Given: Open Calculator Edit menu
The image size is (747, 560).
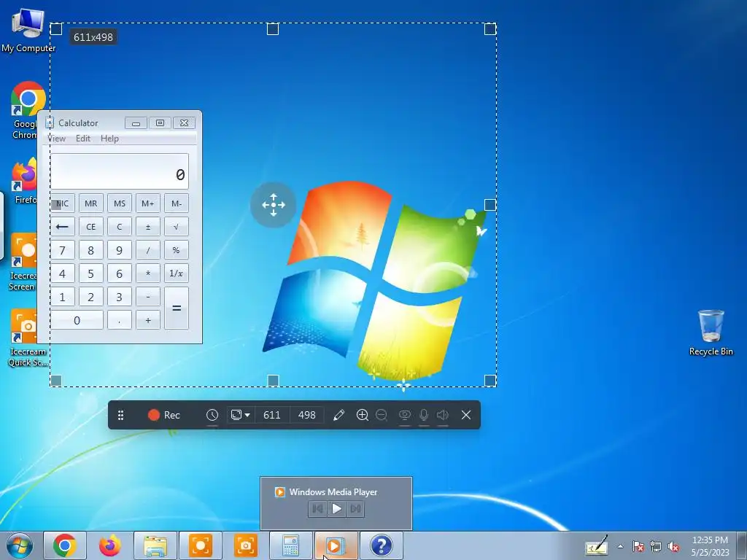Looking at the screenshot, I should click(83, 139).
